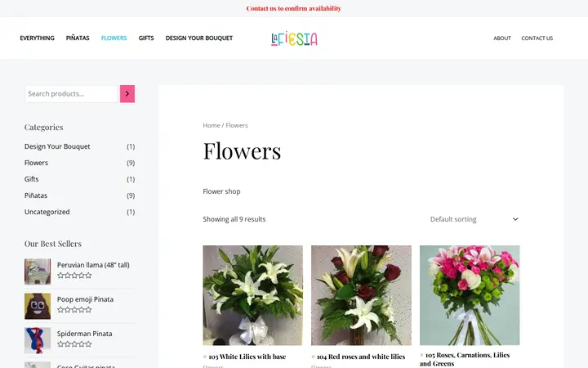
Task: Click the Spiderman Pinata star rating
Action: pos(74,344)
